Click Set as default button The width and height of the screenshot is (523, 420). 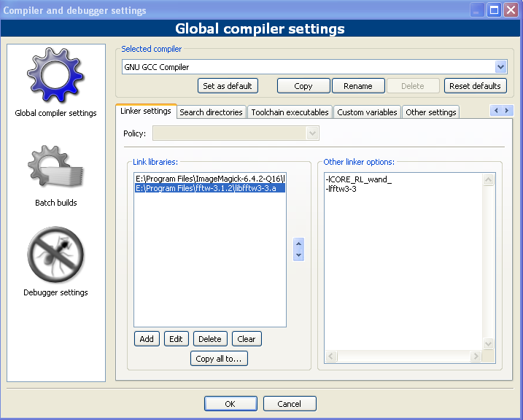coord(228,86)
